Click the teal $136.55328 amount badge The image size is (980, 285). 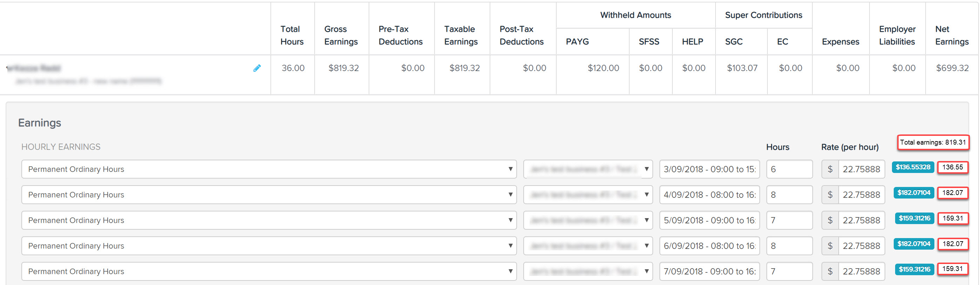pos(913,167)
